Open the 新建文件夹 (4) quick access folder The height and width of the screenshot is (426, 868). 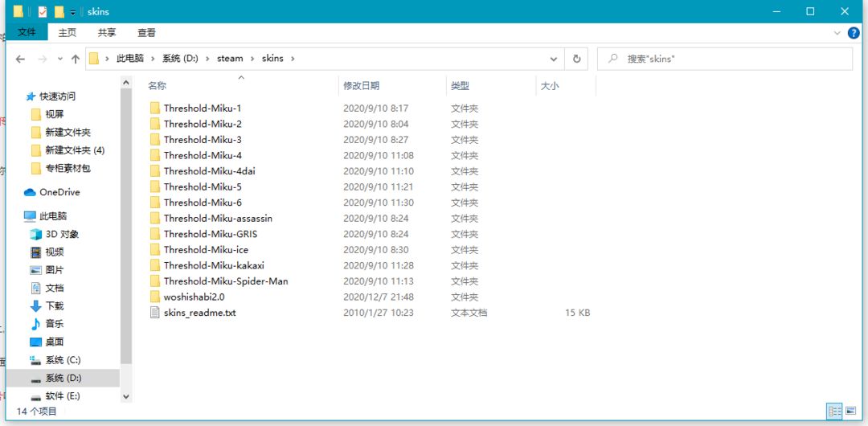(75, 150)
